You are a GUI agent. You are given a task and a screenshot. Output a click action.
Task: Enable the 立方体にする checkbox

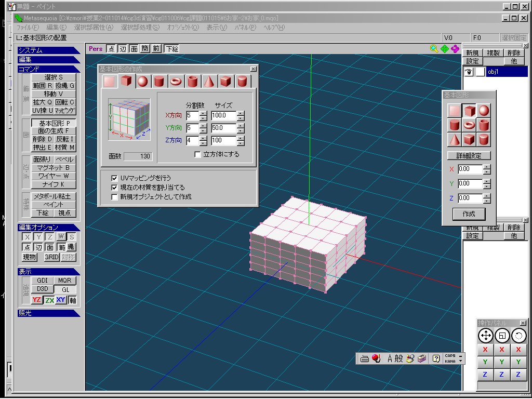[x=197, y=155]
